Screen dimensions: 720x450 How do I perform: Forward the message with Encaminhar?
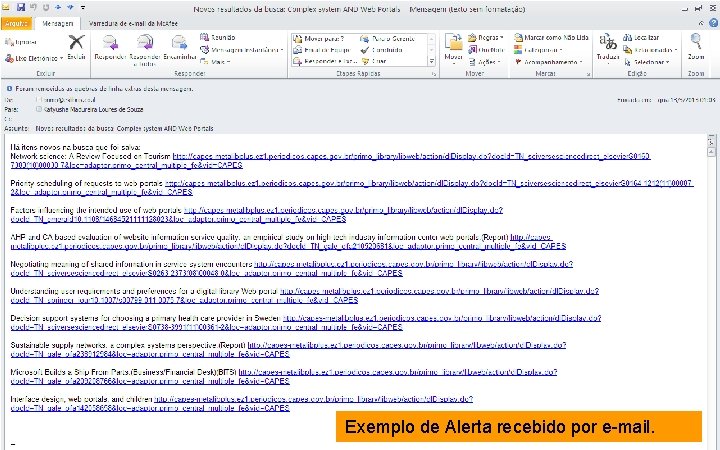180,48
